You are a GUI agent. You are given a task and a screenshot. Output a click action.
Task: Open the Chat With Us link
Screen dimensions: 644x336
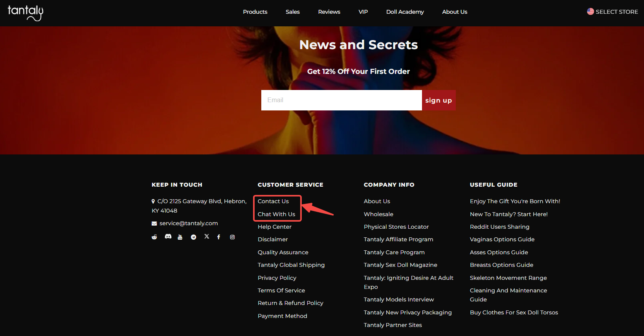(x=276, y=214)
